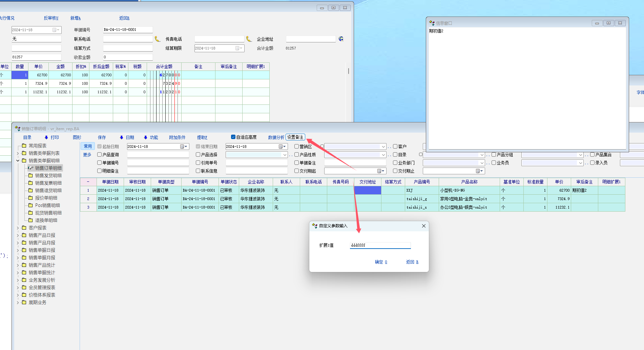Expand the 客户报表 tree node

[x=18, y=228]
